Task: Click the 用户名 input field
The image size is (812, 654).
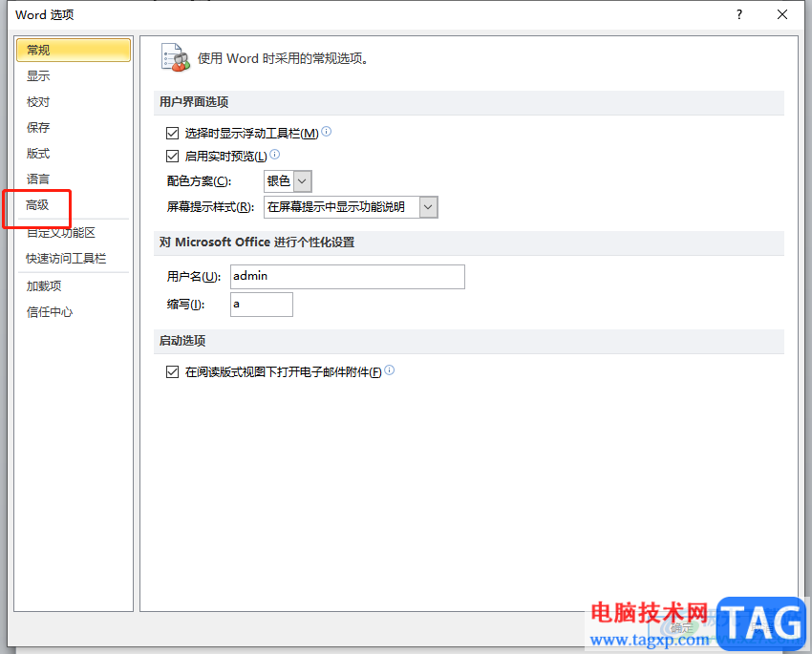Action: 348,277
